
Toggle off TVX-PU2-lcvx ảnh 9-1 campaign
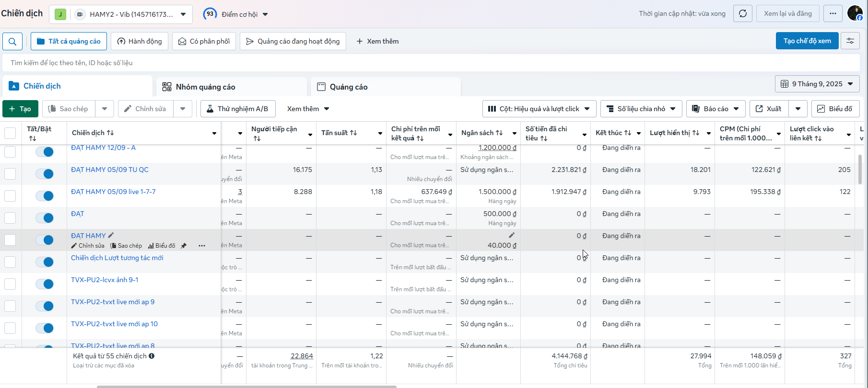click(x=45, y=284)
